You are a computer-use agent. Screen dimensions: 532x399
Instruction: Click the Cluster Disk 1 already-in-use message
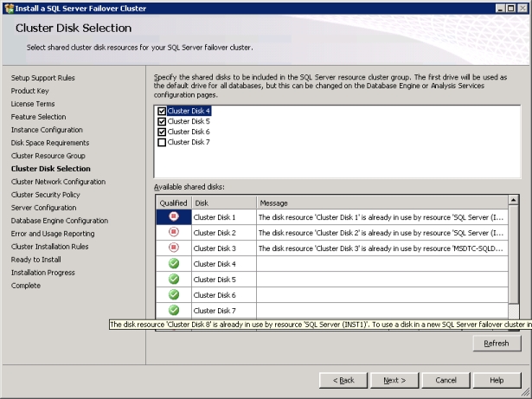pyautogui.click(x=382, y=217)
